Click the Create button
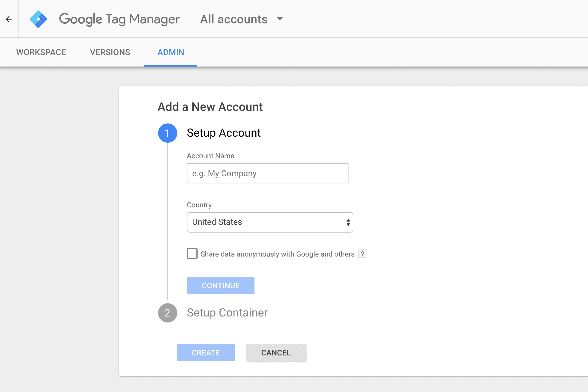 point(205,353)
